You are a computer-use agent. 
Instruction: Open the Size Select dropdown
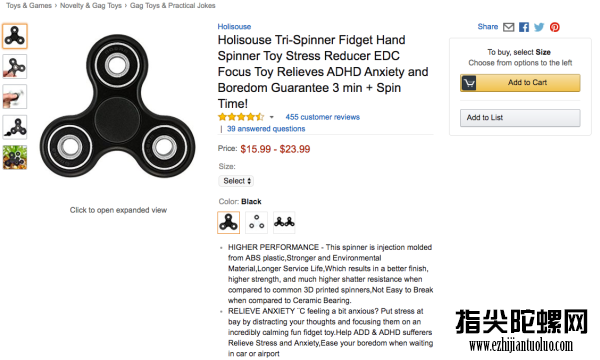(x=236, y=181)
